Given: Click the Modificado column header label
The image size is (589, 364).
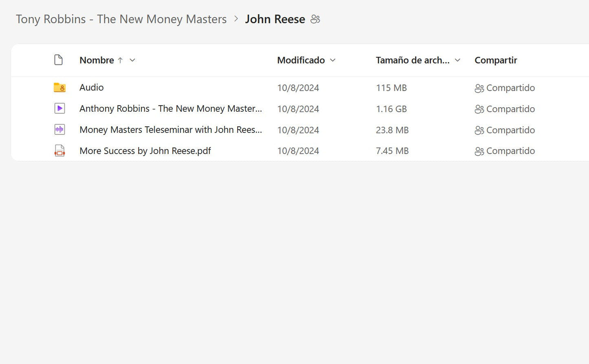Looking at the screenshot, I should pos(301,60).
